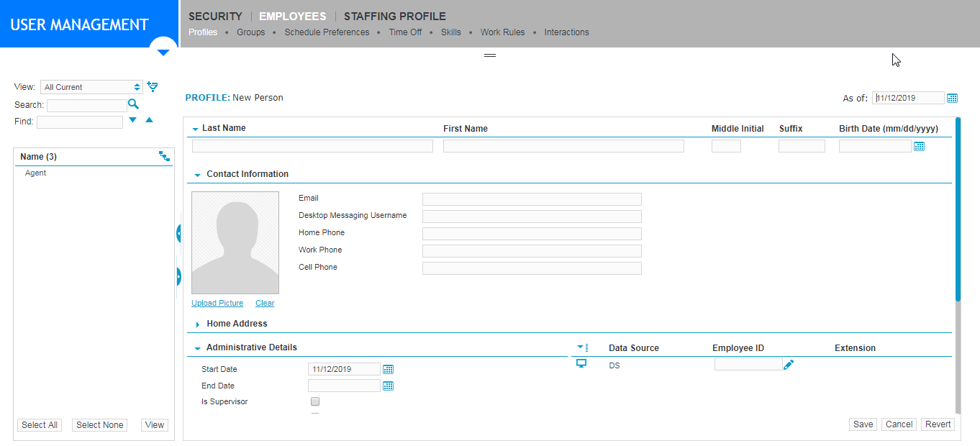The height and width of the screenshot is (446, 980).
Task: Collapse the Administrative Details section
Action: tap(197, 348)
